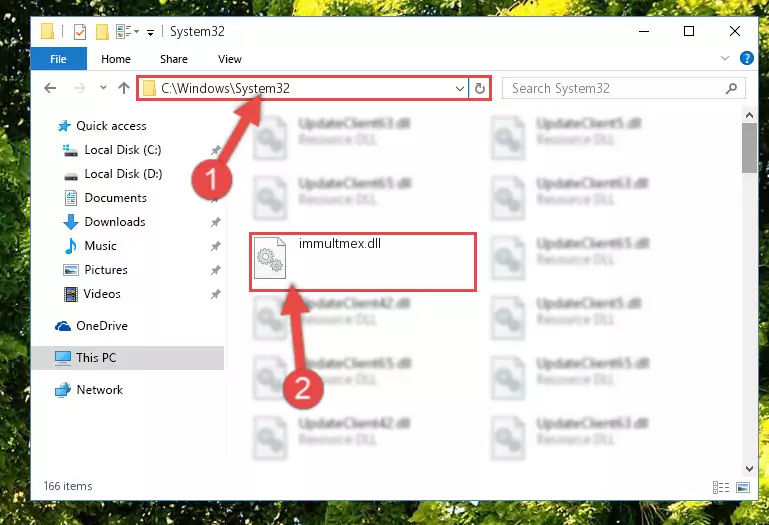Go forward with the Forward arrow
This screenshot has width=769, height=525.
click(79, 88)
